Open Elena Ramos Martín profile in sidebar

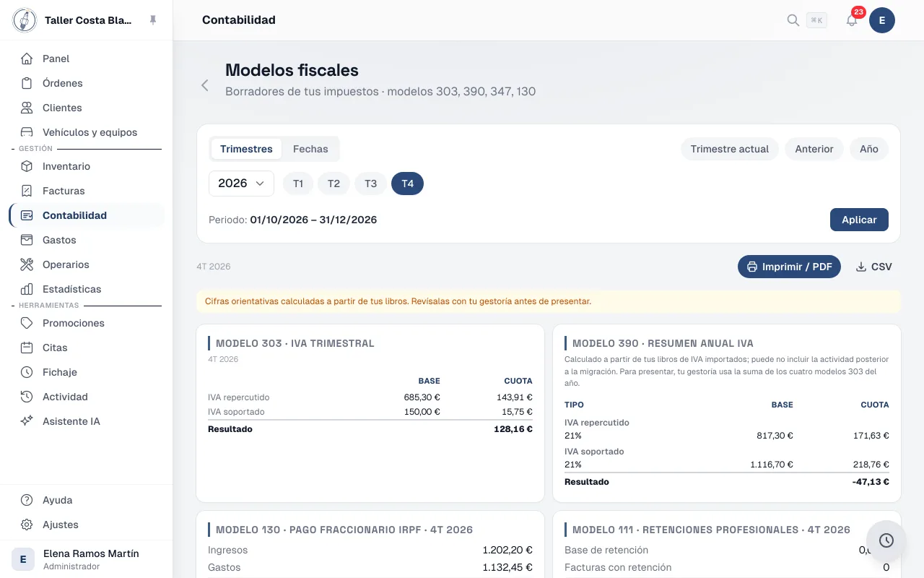pos(87,559)
